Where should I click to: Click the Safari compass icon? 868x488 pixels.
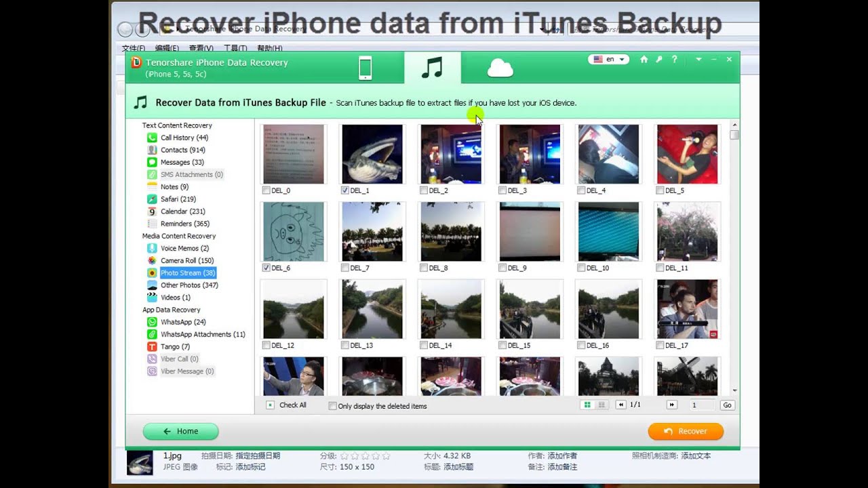[x=152, y=199]
